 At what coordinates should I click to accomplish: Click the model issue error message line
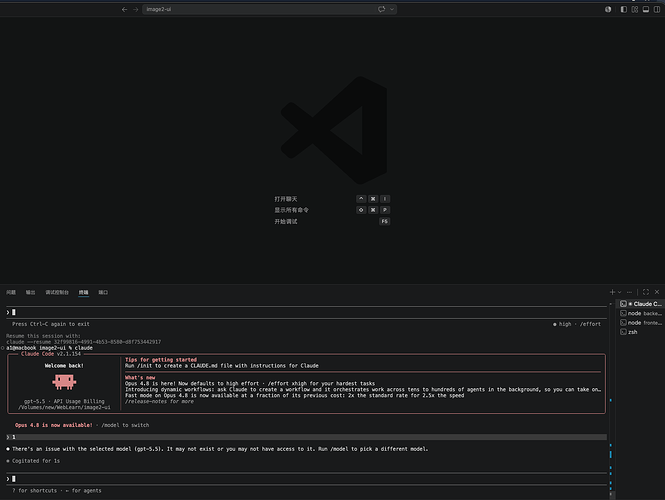(x=220, y=449)
